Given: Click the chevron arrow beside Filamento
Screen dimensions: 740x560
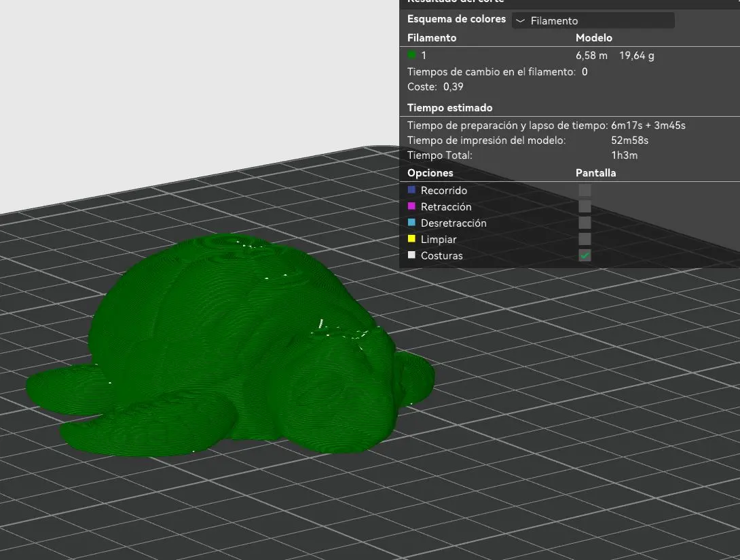Looking at the screenshot, I should 520,21.
